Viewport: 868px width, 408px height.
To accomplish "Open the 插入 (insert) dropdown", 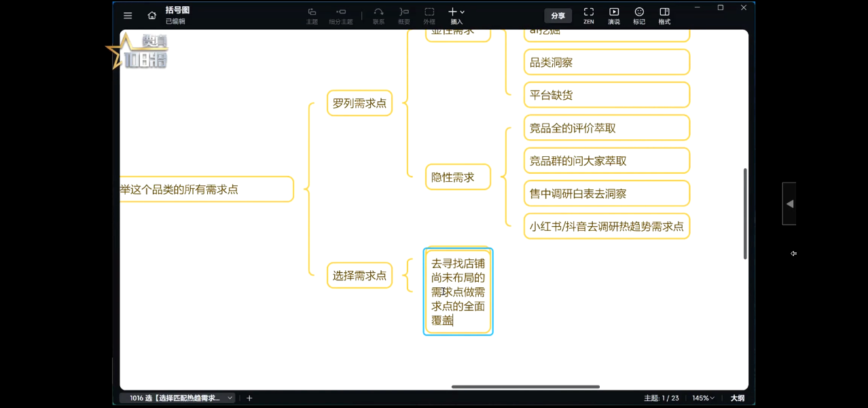I will pyautogui.click(x=456, y=16).
